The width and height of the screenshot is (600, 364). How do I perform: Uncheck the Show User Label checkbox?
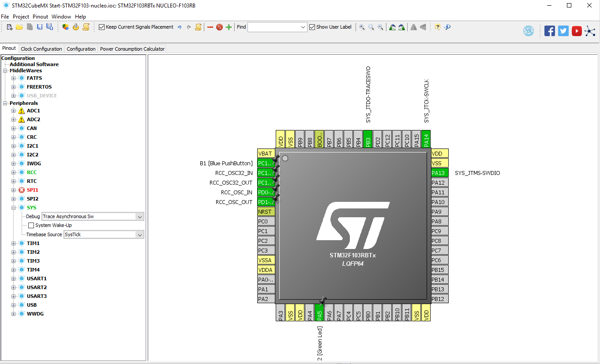click(x=312, y=27)
